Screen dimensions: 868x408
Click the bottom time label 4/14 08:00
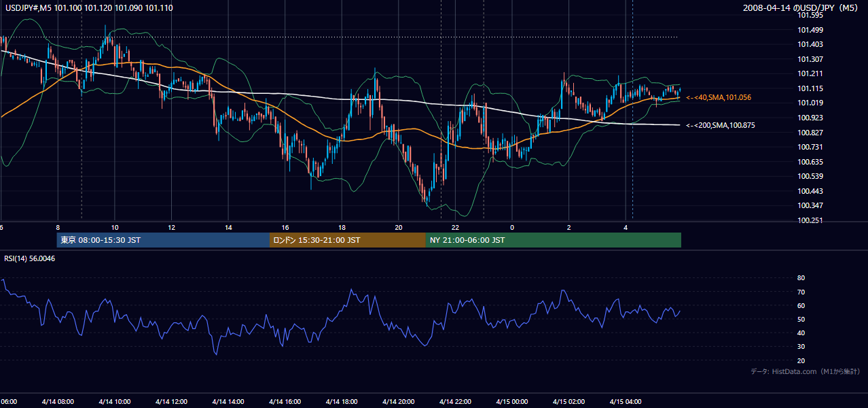coord(58,402)
